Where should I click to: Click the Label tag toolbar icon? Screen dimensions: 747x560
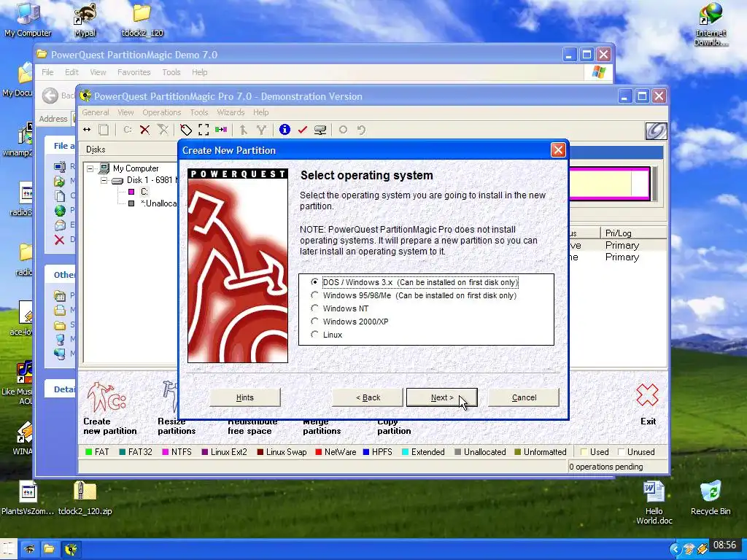pyautogui.click(x=186, y=130)
